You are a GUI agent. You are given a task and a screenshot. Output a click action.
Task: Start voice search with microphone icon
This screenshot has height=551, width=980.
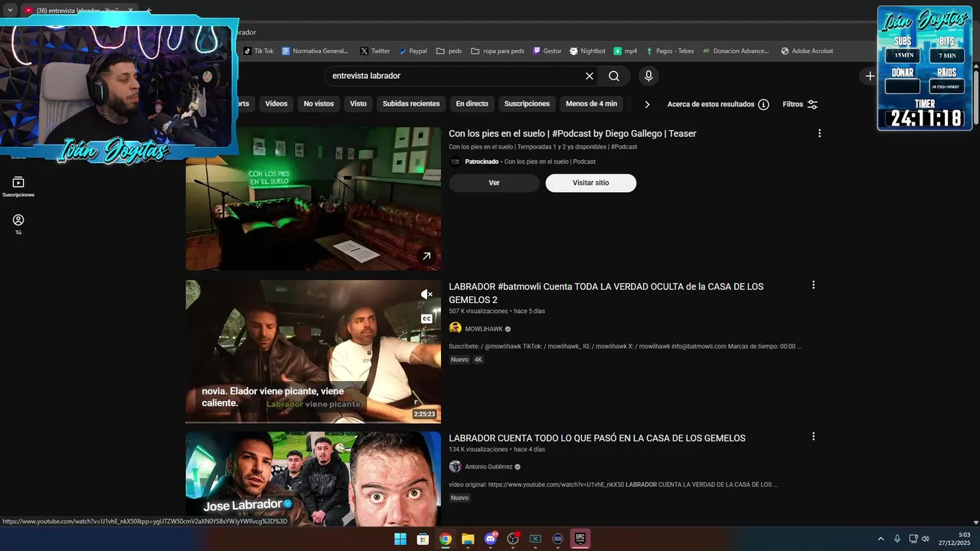click(x=648, y=76)
